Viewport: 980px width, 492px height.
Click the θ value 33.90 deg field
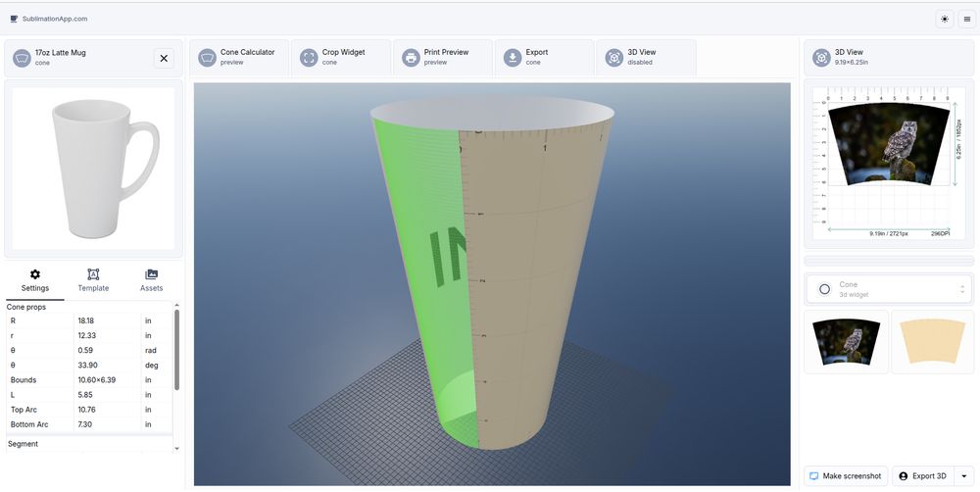pos(107,366)
